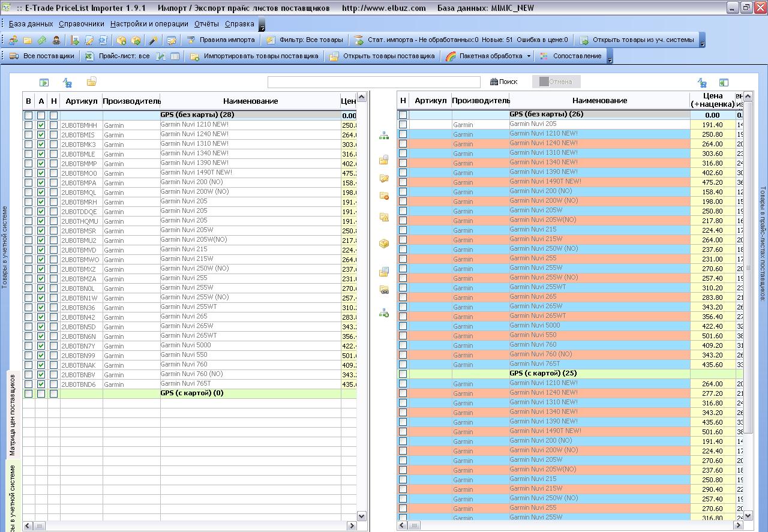Uncheck column A for Garmin Nuvi 1210 NEW! in left table
768x532 pixels.
pos(41,125)
